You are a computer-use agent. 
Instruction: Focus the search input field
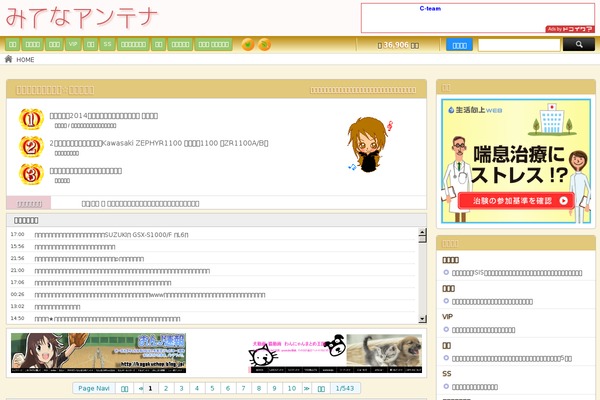click(x=519, y=45)
